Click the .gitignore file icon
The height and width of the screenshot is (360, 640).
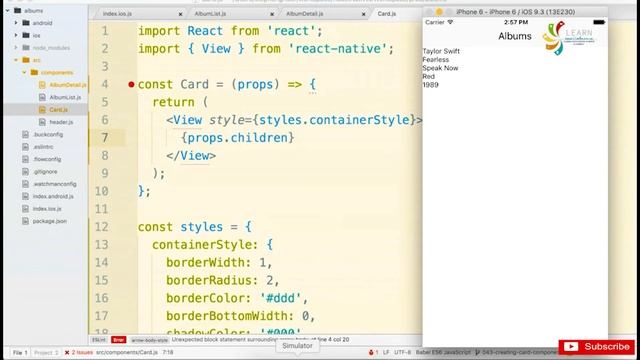pos(26,171)
